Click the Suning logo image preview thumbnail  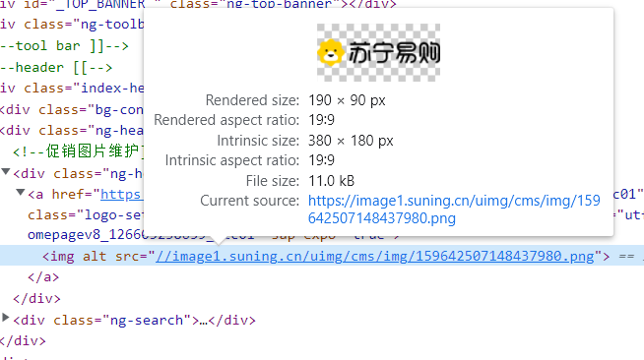tap(378, 52)
